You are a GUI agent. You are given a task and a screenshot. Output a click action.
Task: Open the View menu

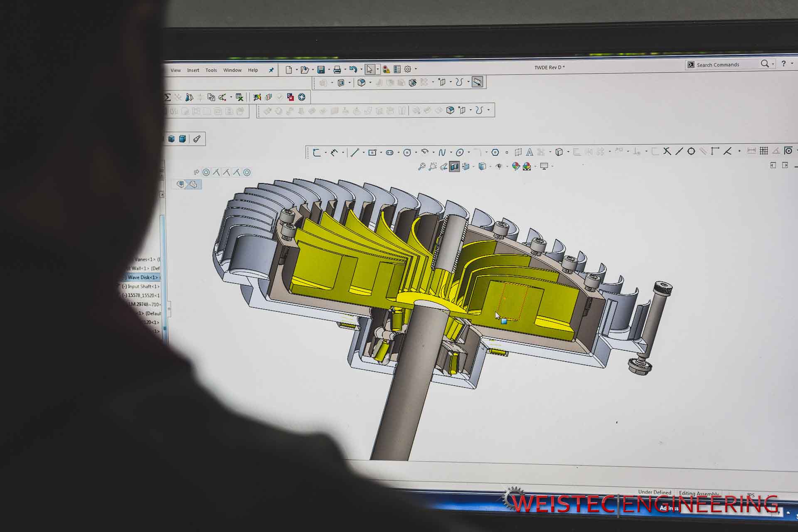(x=175, y=70)
